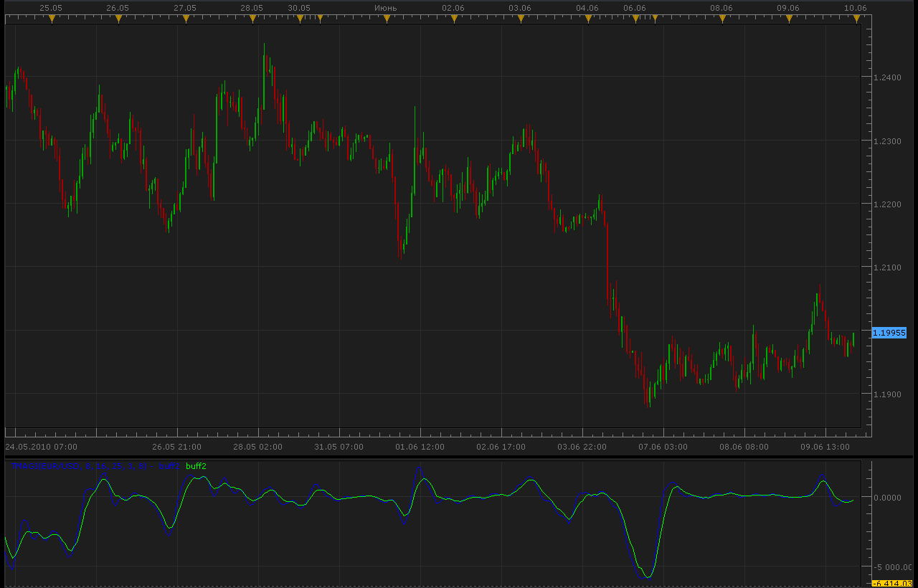Click the yellow -6 414.03 indicator value tag
918x588 pixels.
[891, 584]
